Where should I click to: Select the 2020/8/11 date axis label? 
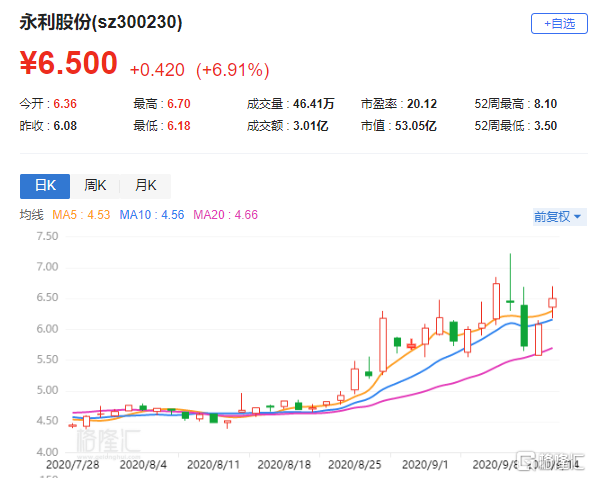click(x=213, y=465)
